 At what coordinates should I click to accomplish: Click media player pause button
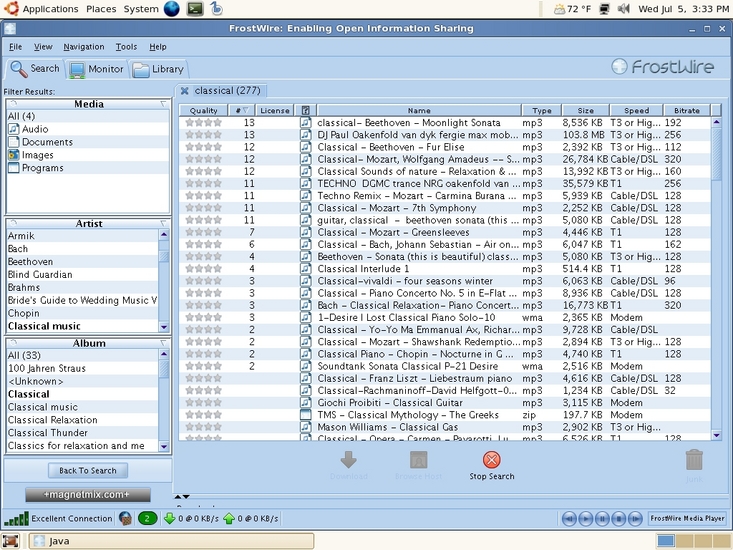602,518
